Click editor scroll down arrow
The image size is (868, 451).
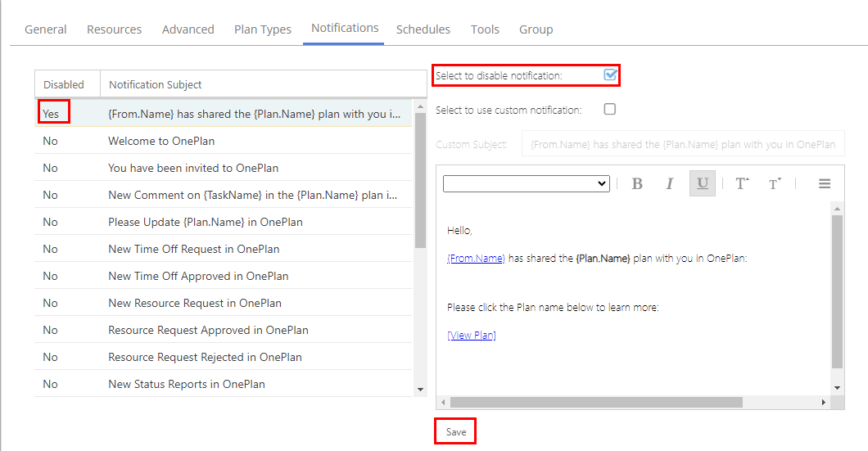pos(837,388)
